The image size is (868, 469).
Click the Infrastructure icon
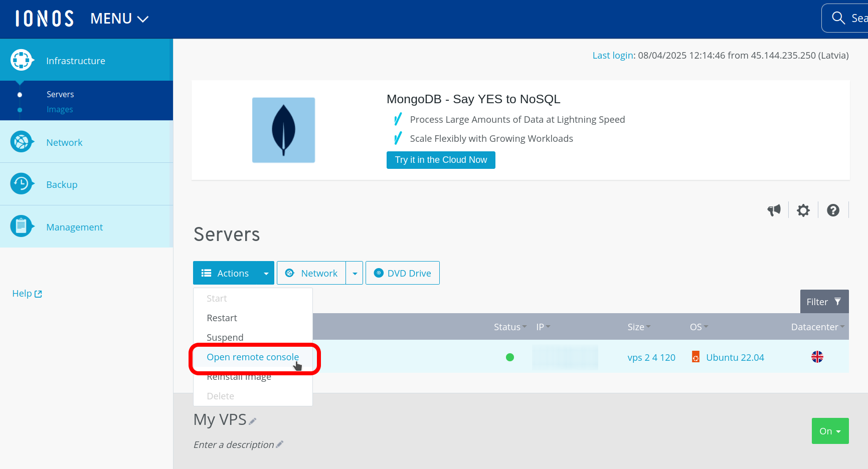click(21, 60)
